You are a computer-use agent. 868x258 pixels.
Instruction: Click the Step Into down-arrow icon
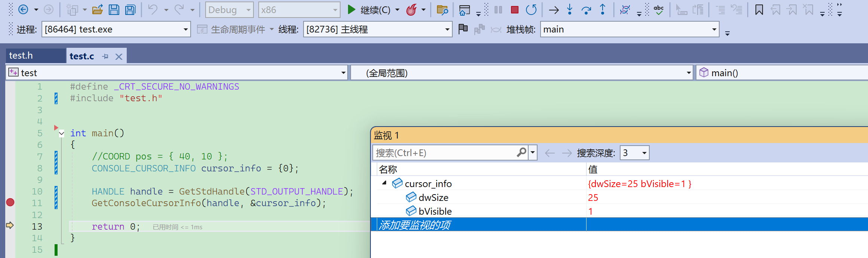point(570,10)
